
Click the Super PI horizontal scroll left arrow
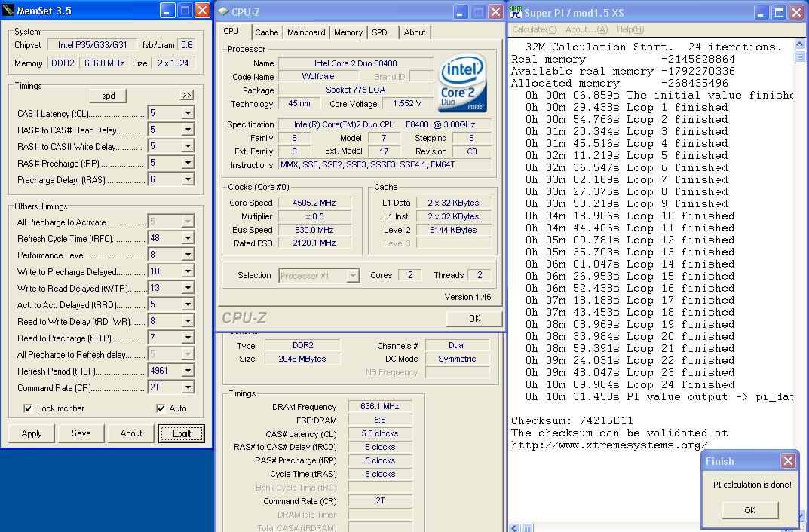[x=515, y=528]
